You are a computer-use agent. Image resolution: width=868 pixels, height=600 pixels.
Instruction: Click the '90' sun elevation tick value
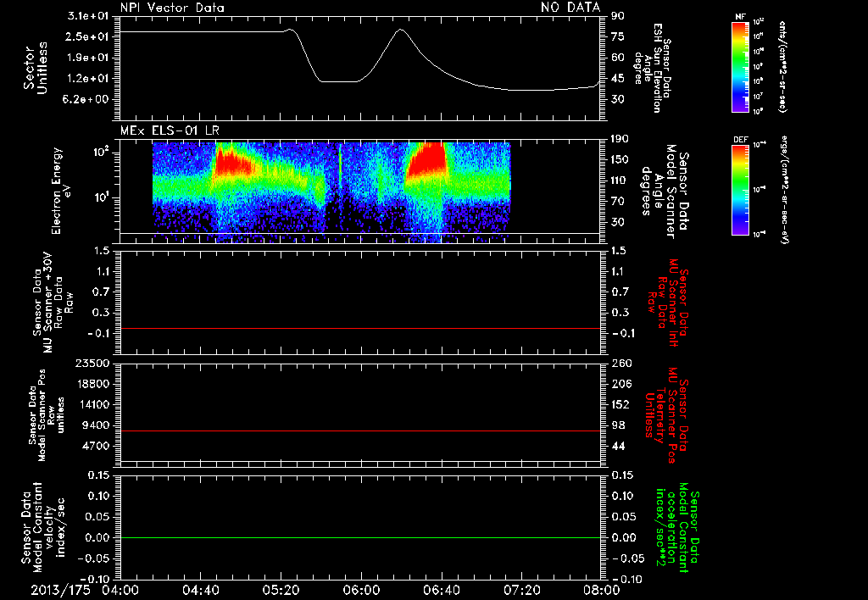pos(618,16)
